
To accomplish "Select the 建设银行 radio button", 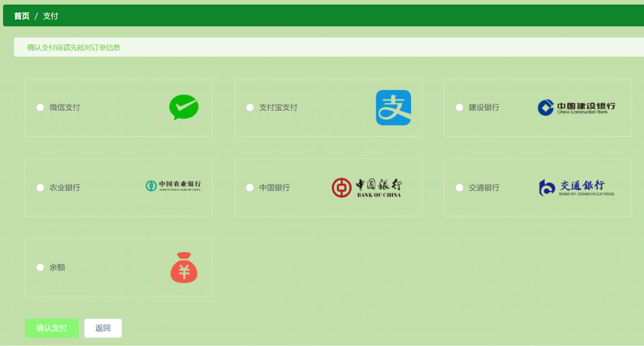I will [459, 107].
